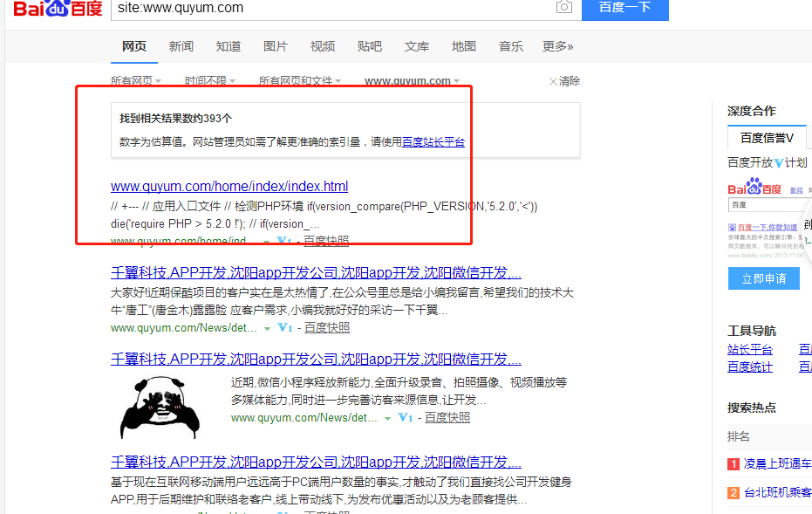This screenshot has width=812, height=514.
Task: Click green URL www.quyum.com/News/det… of 保酷 result
Action: [x=184, y=328]
